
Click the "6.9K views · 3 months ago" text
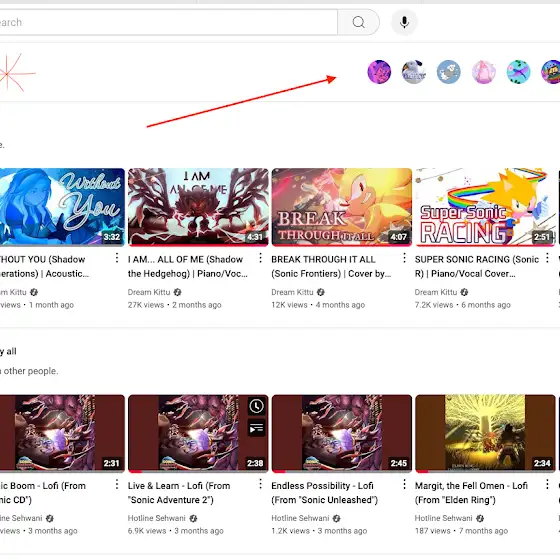(x=176, y=531)
